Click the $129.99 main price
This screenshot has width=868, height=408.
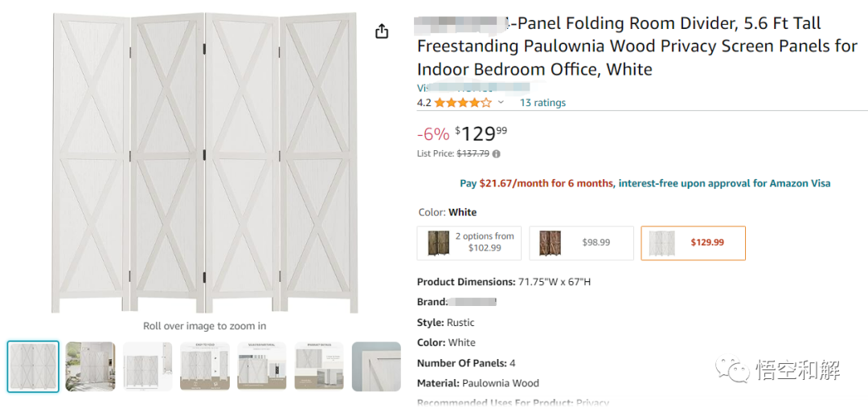point(481,133)
